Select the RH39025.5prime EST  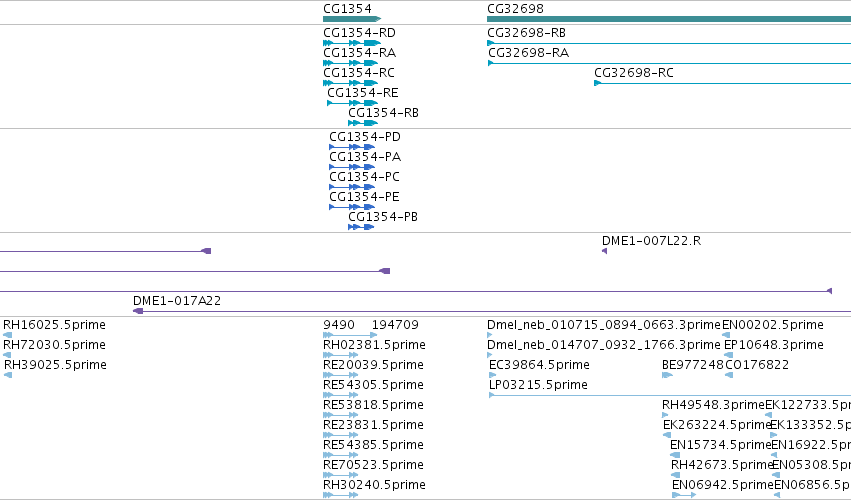pos(8,375)
